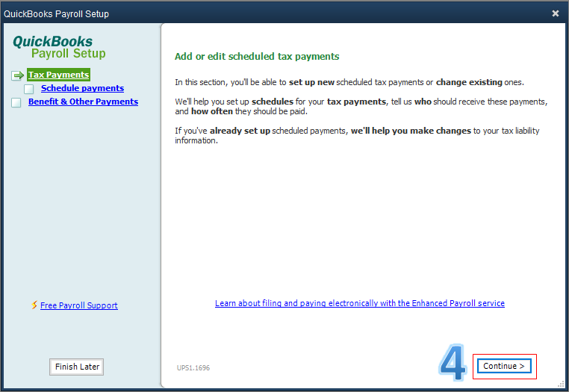Open the Free Payroll Support link
Image resolution: width=569 pixels, height=392 pixels.
[78, 305]
